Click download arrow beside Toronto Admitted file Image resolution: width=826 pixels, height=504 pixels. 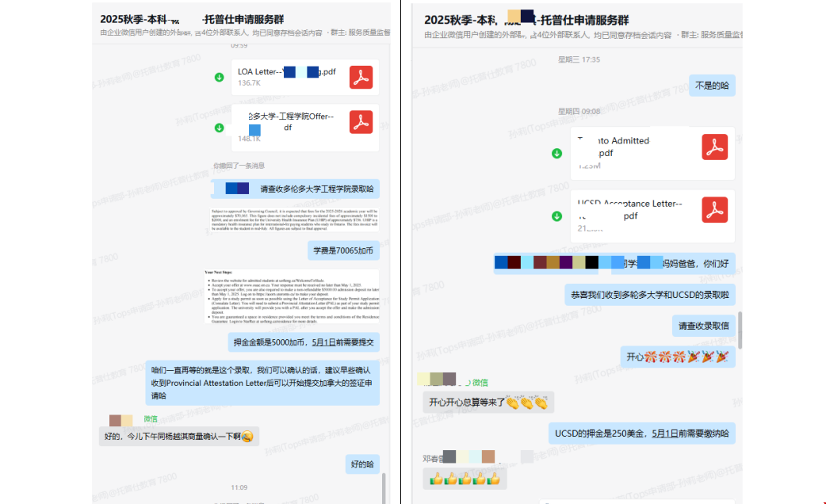pyautogui.click(x=556, y=153)
